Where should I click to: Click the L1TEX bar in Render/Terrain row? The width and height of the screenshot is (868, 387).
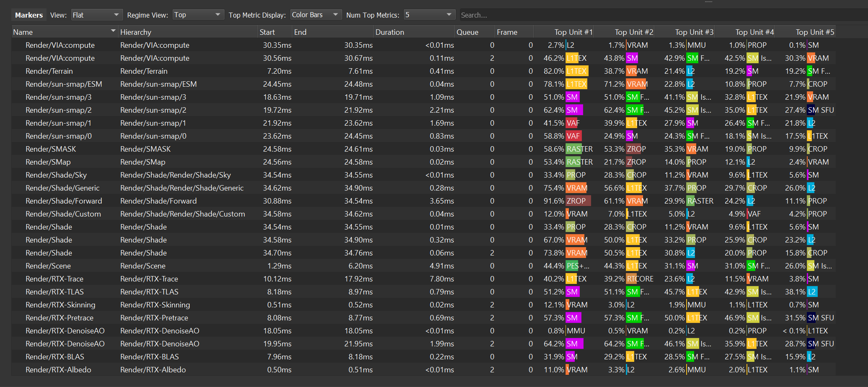[x=576, y=71]
